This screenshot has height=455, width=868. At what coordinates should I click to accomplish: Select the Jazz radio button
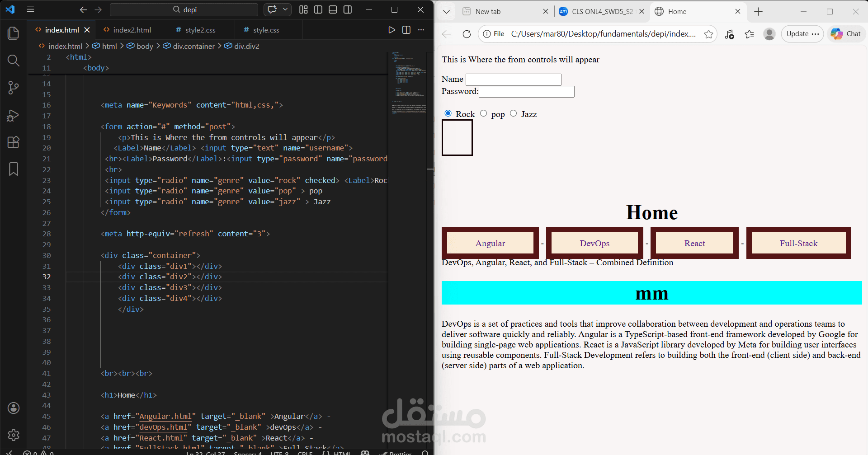(514, 113)
